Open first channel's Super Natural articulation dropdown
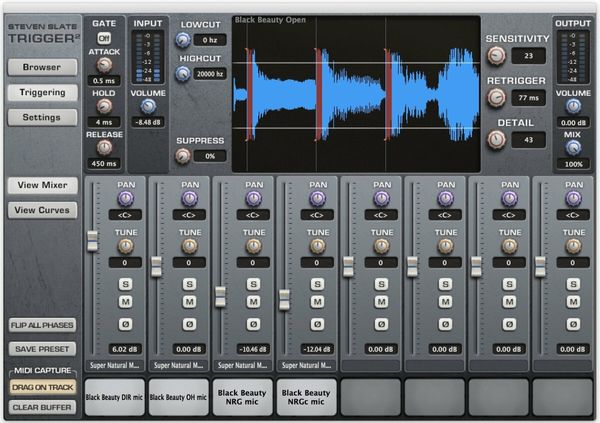600x423 pixels. click(115, 366)
